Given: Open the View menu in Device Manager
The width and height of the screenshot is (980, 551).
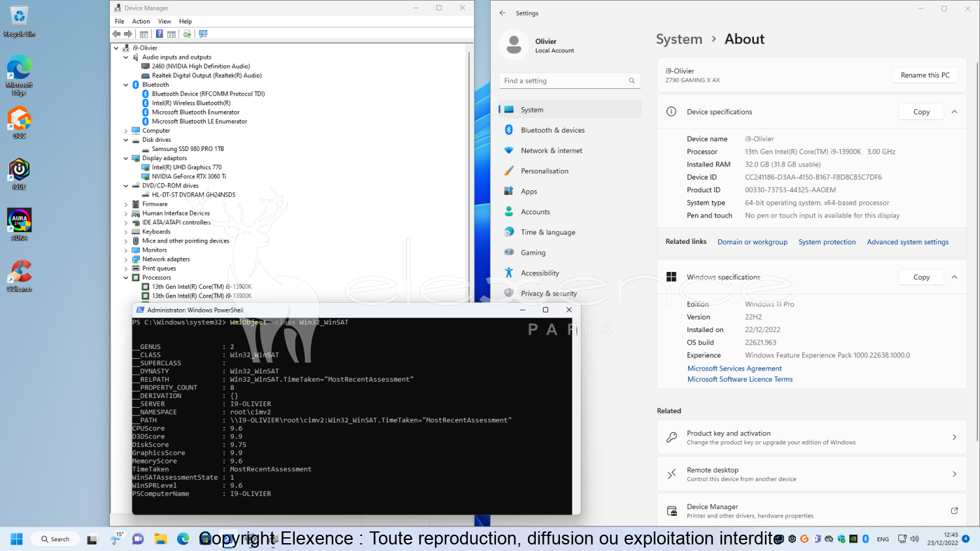Looking at the screenshot, I should [165, 22].
